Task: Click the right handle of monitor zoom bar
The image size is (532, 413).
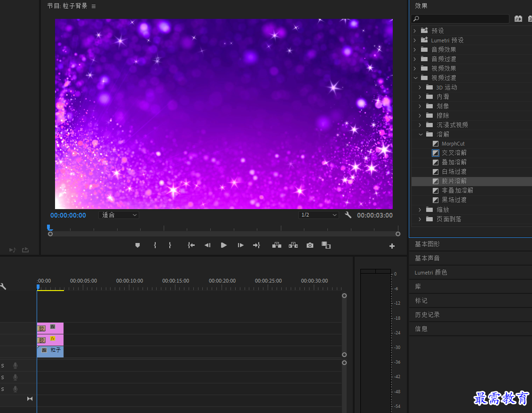Action: (x=398, y=234)
